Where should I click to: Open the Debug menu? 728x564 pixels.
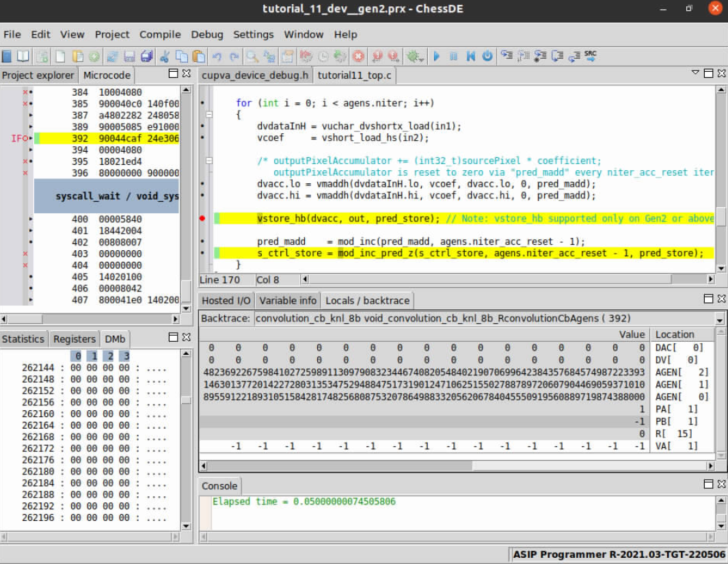[206, 34]
